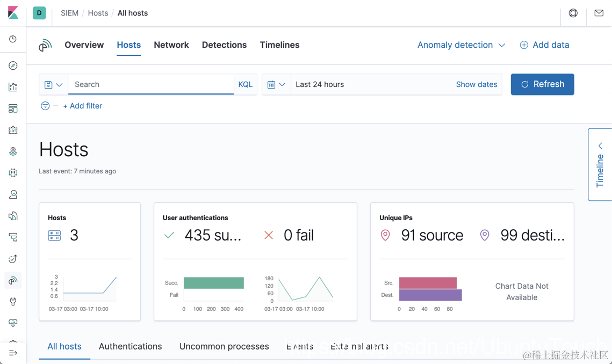The image size is (612, 364).
Task: Open Canvas icon in sidebar
Action: [13, 130]
